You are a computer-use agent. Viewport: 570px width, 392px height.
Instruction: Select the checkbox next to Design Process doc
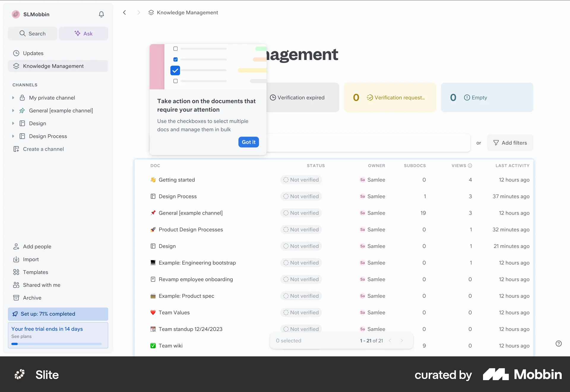pyautogui.click(x=153, y=196)
